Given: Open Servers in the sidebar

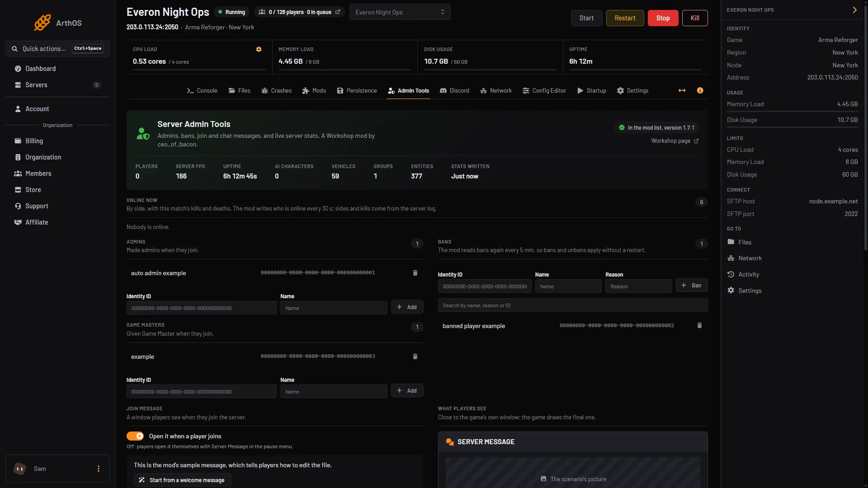Looking at the screenshot, I should point(57,85).
